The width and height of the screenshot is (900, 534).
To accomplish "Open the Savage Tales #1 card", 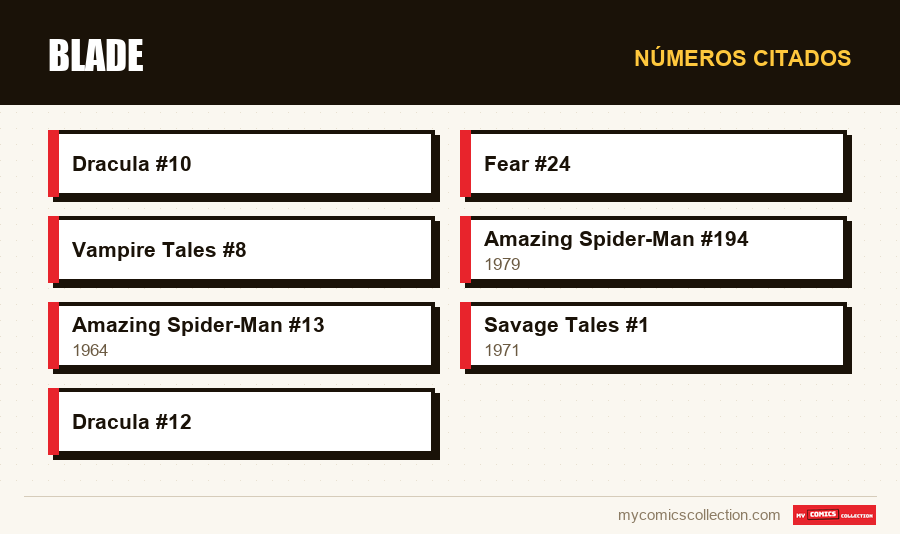I will click(x=654, y=336).
